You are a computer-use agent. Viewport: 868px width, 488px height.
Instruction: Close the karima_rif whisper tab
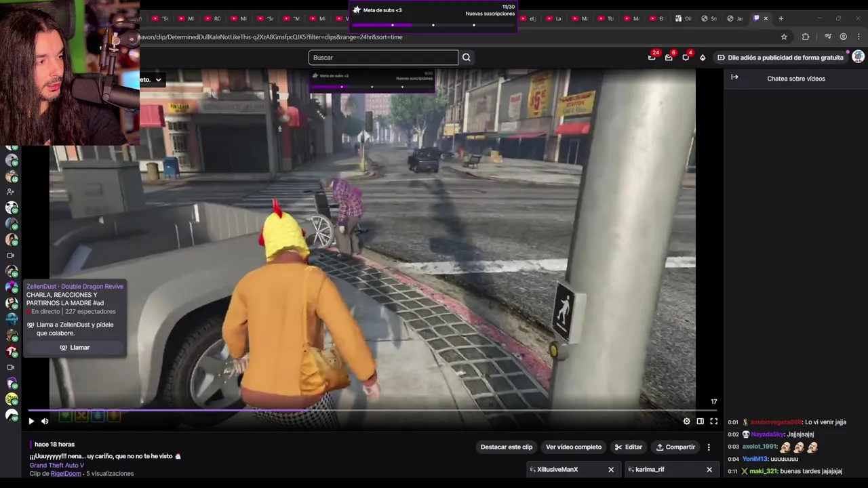tap(709, 469)
